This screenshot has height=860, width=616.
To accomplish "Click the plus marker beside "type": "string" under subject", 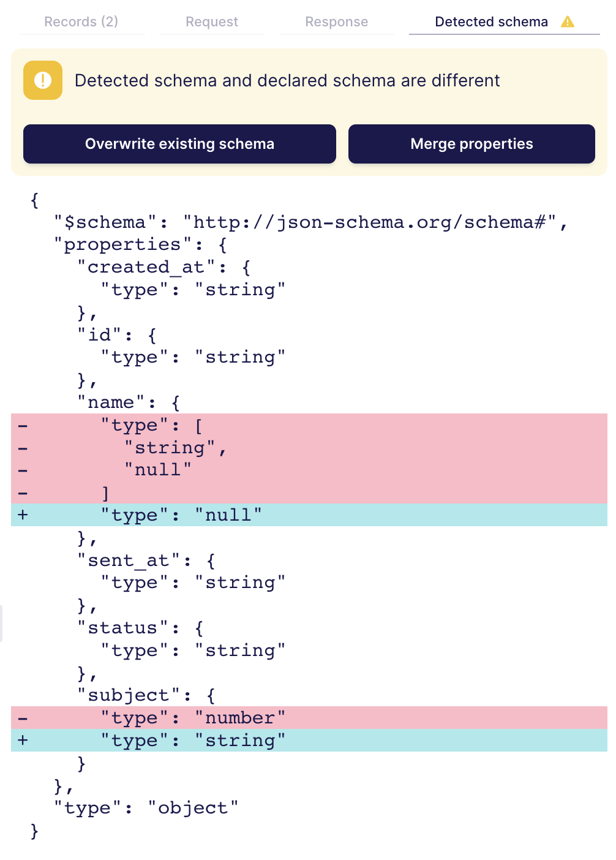I will (23, 740).
